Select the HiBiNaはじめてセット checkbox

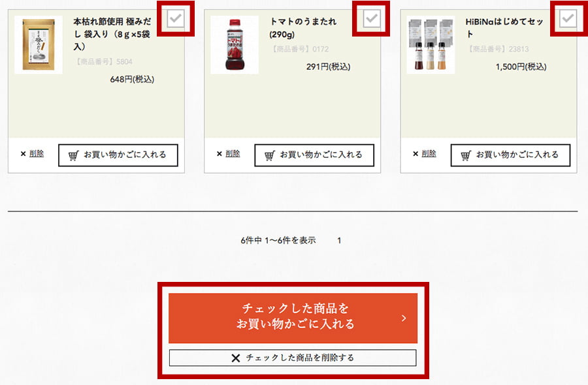pyautogui.click(x=568, y=18)
